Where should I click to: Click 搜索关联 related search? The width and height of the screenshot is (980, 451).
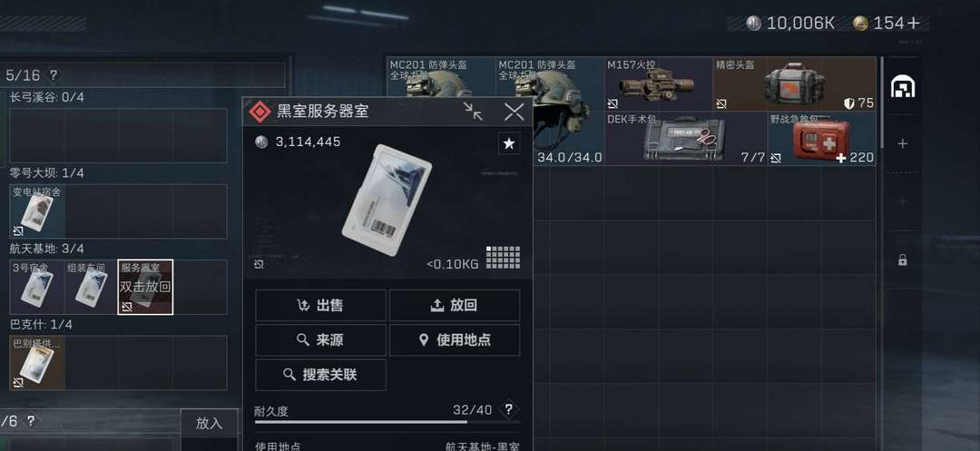(320, 375)
